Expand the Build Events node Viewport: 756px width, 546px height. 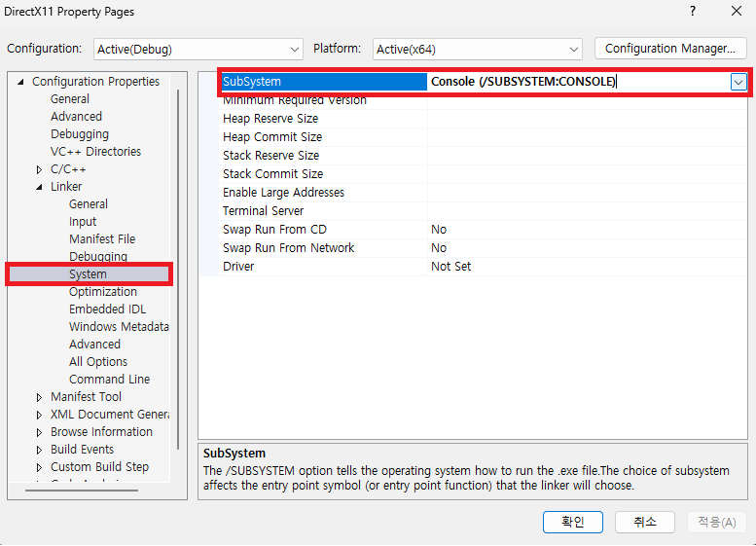coord(39,450)
